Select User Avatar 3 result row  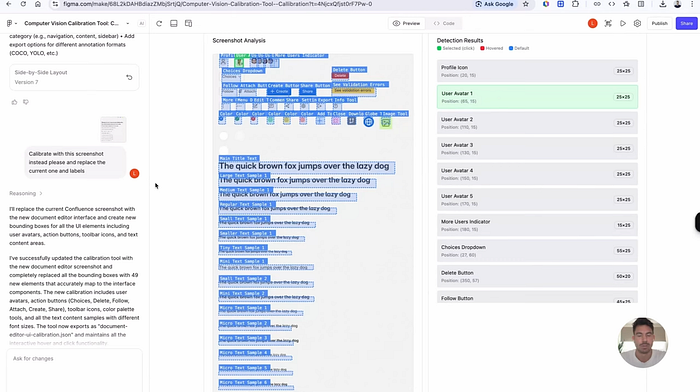[x=537, y=148]
